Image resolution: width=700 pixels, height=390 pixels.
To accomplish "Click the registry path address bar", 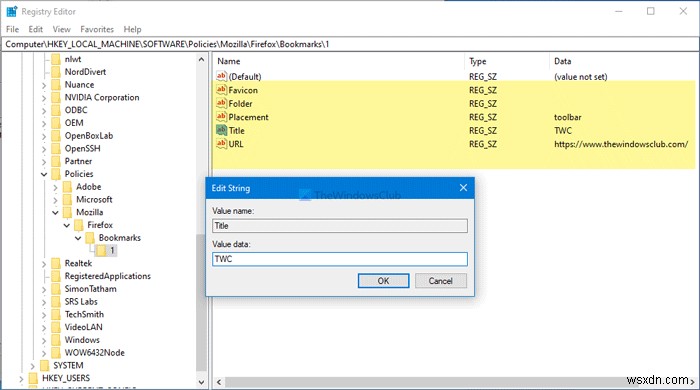I will tap(350, 44).
